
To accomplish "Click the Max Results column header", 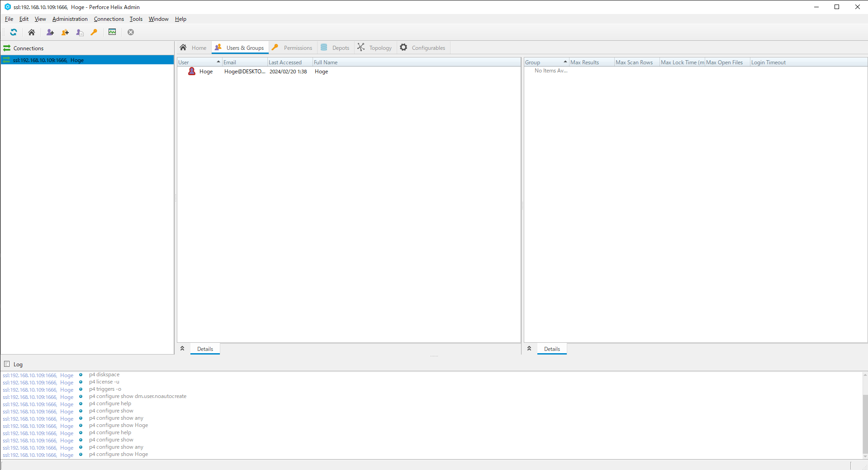I will pyautogui.click(x=592, y=62).
